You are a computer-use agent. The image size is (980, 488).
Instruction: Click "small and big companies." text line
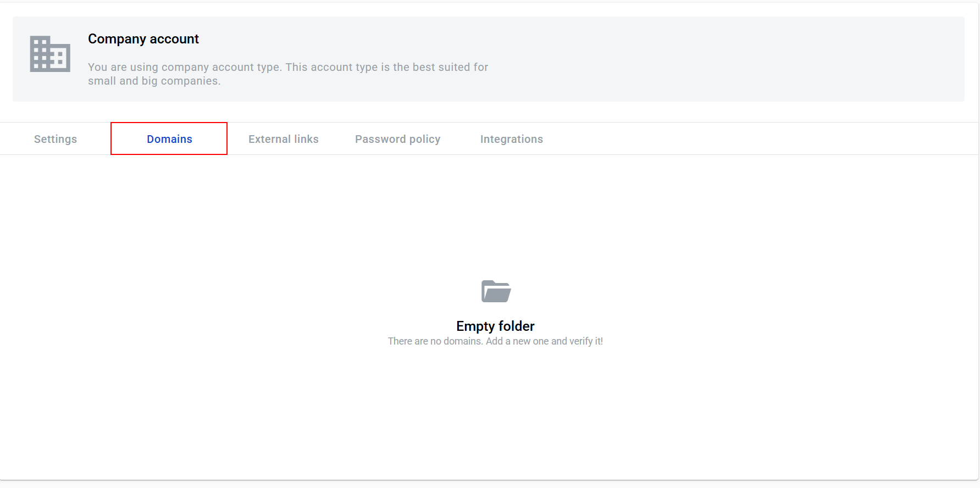154,81
